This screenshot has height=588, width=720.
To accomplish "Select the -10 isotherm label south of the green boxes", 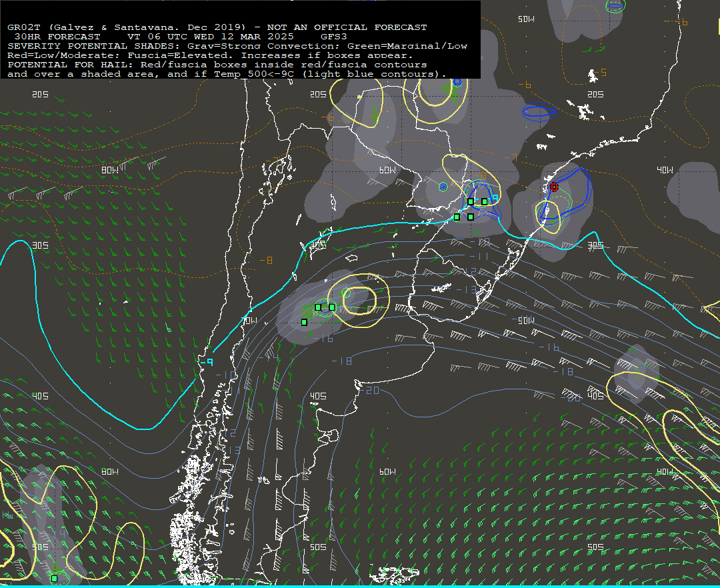I will point(480,241).
